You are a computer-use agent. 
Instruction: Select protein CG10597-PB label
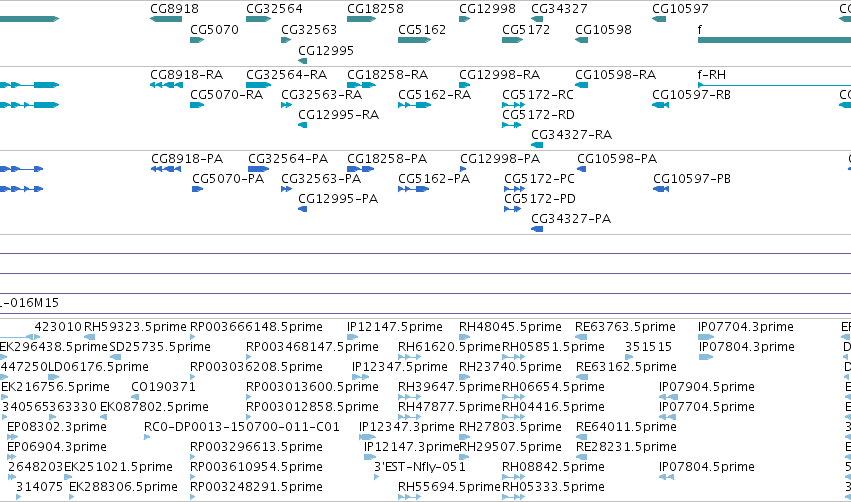[x=691, y=179]
